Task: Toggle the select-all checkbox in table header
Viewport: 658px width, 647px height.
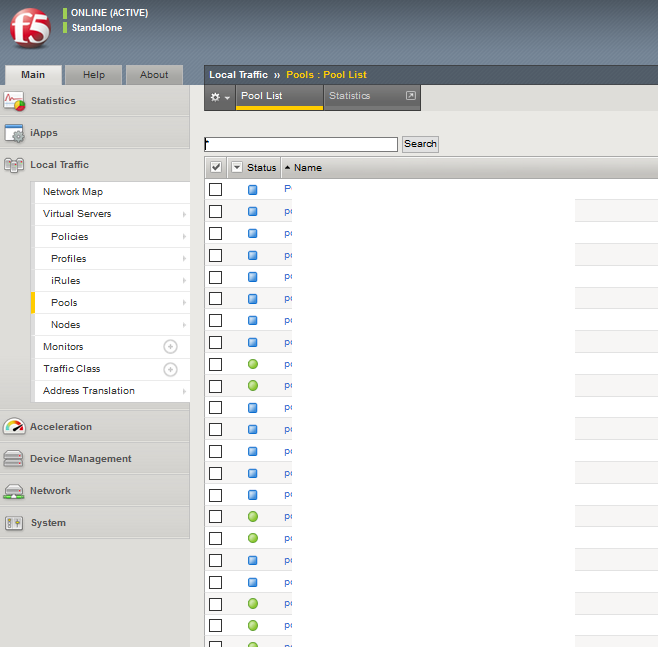Action: coord(216,167)
